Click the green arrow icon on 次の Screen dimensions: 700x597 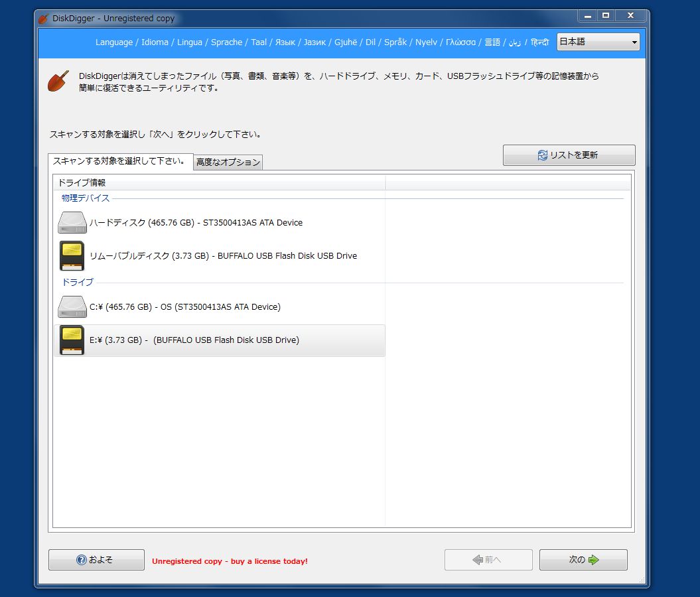coord(593,559)
